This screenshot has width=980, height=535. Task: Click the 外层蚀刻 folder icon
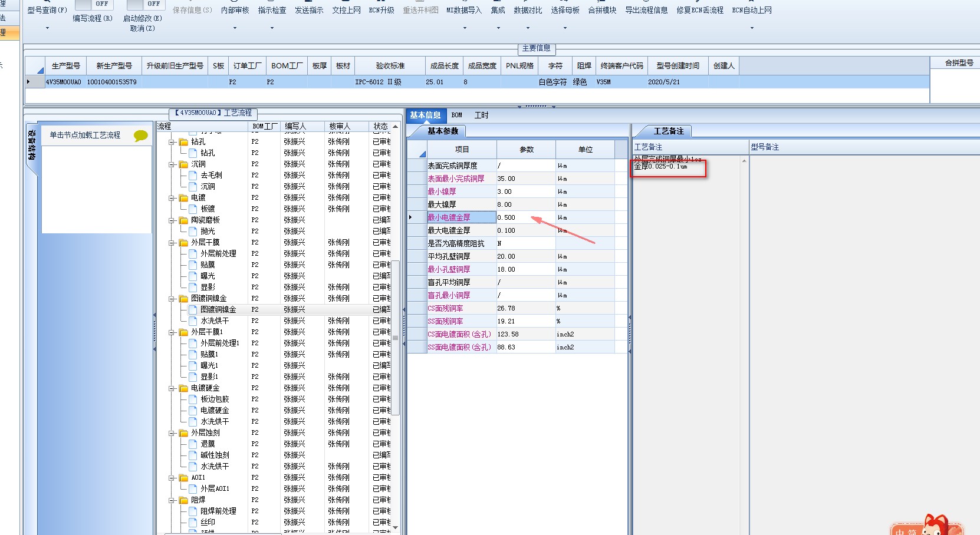[x=183, y=433]
